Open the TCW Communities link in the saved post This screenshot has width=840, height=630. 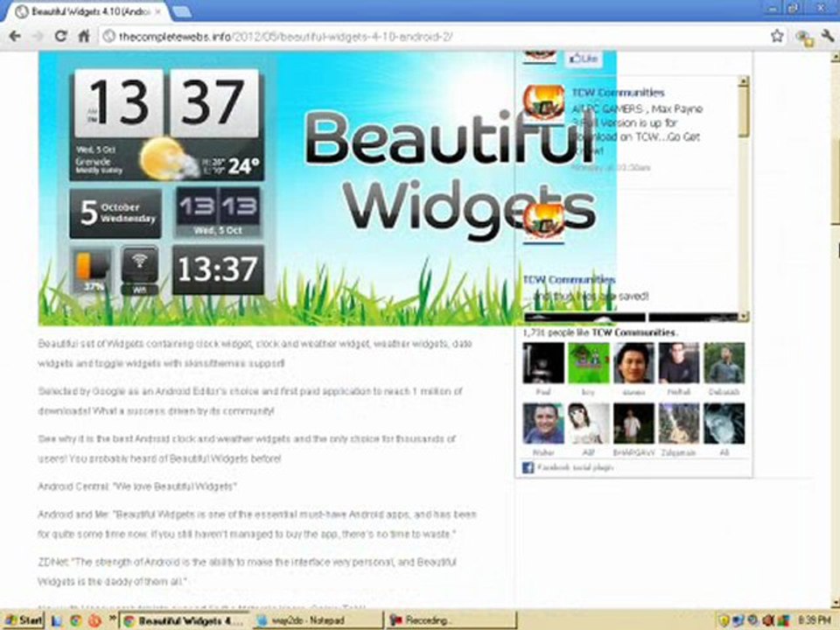569,280
